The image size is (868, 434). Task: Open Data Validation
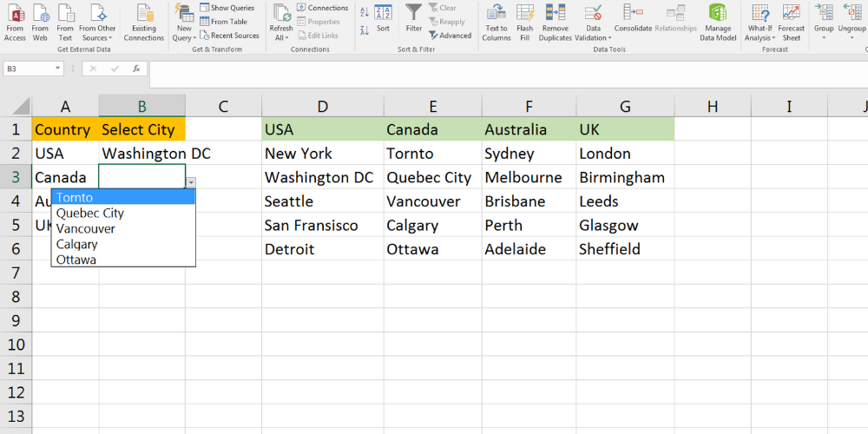[x=593, y=23]
